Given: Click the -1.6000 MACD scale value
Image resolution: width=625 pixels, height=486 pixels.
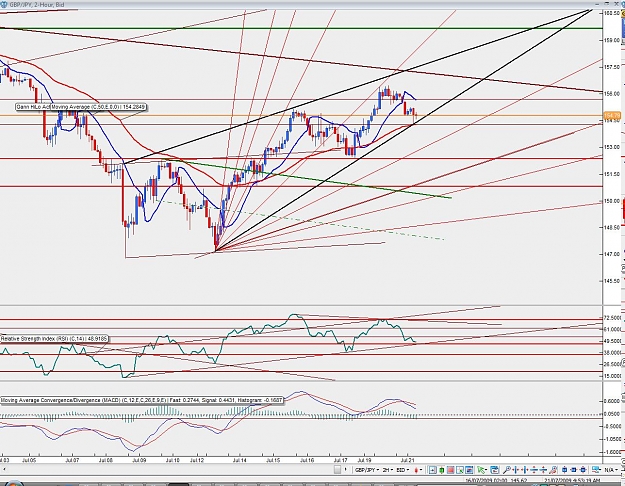Looking at the screenshot, I should click(613, 452).
